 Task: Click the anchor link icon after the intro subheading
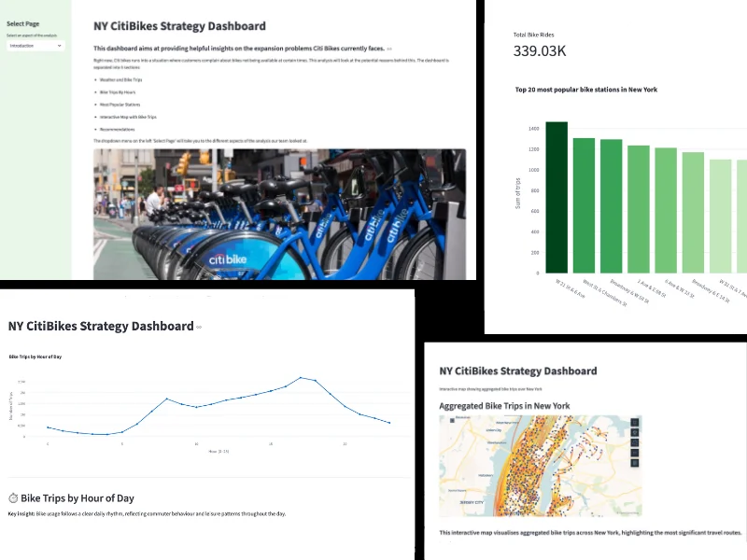pos(389,49)
